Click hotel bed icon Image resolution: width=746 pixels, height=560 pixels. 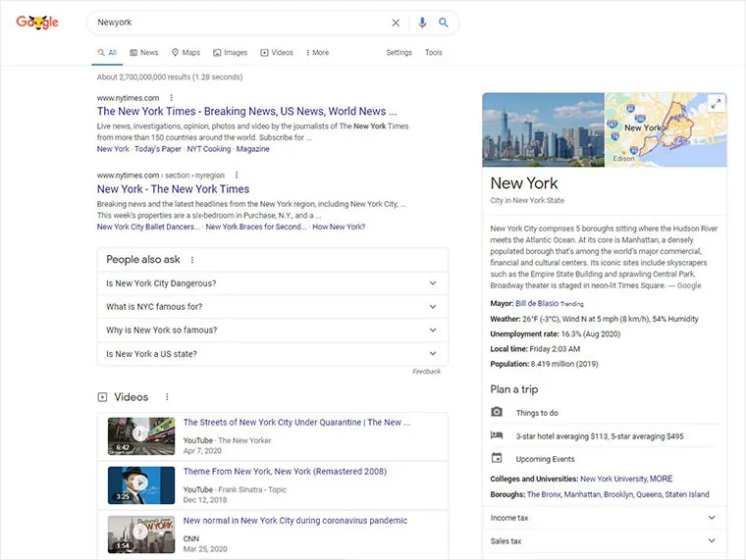[x=497, y=435]
